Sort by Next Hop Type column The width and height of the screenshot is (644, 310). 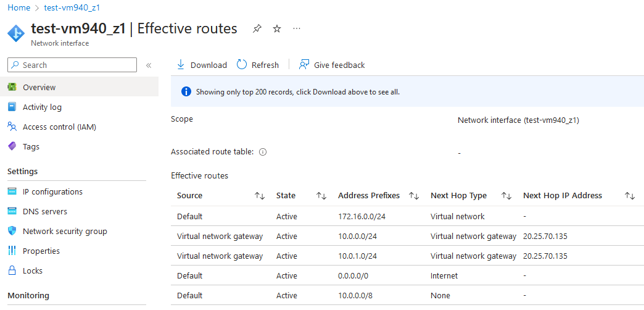[506, 196]
